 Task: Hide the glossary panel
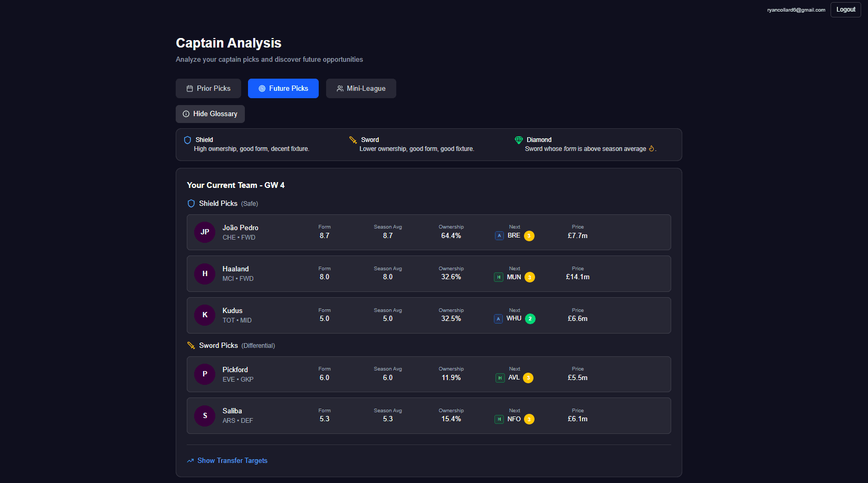coord(210,114)
